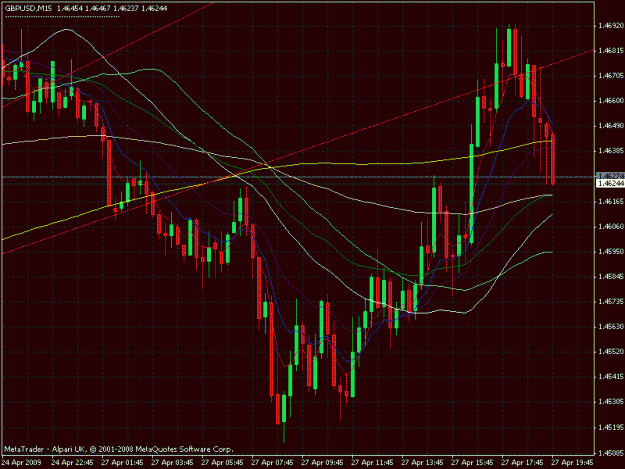Viewport: 625px width, 469px height.
Task: Click the 24 Apr 22:45 time label
Action: [72, 463]
